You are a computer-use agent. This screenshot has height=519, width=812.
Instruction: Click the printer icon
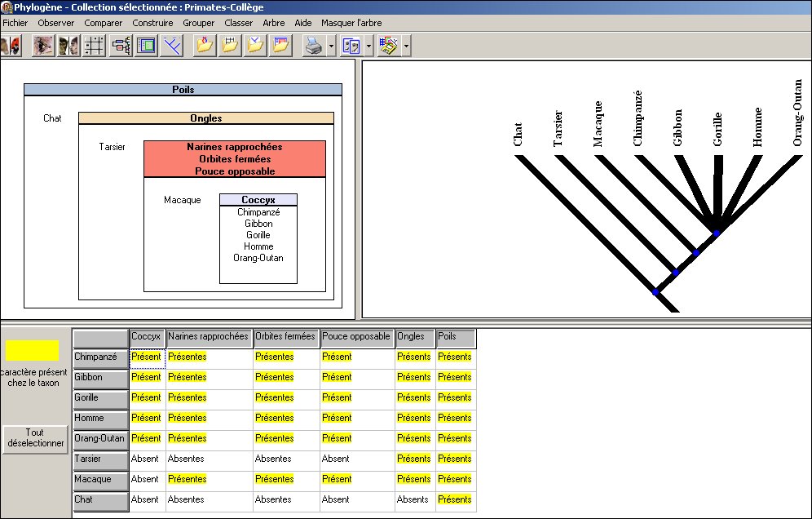pyautogui.click(x=314, y=46)
